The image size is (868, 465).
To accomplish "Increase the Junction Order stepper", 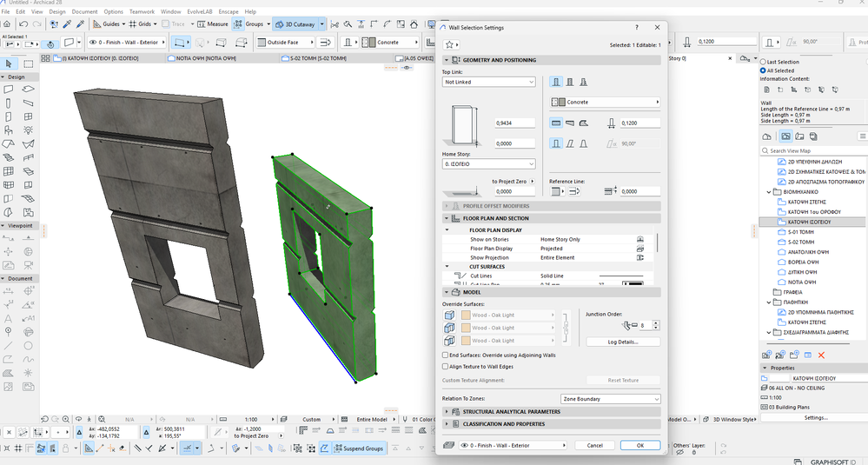I will 656,322.
